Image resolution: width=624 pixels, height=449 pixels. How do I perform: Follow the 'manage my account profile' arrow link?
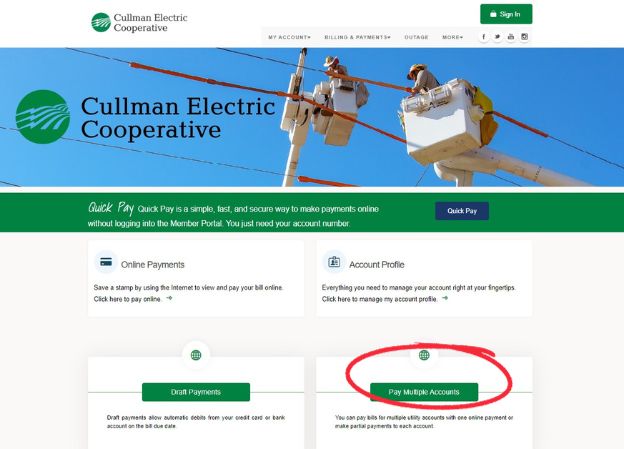point(445,298)
